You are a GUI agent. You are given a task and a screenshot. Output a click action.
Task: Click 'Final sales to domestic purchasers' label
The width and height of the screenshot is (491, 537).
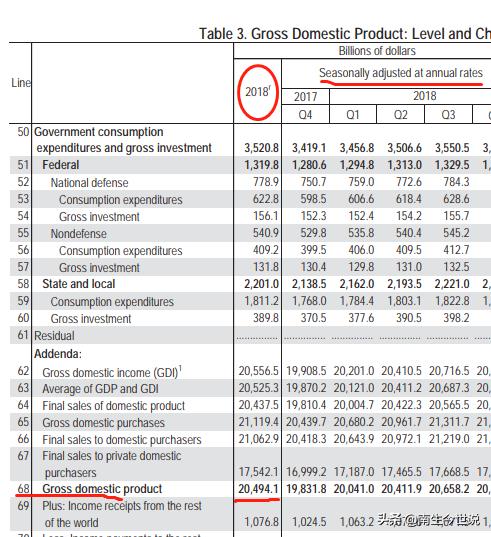tap(122, 440)
